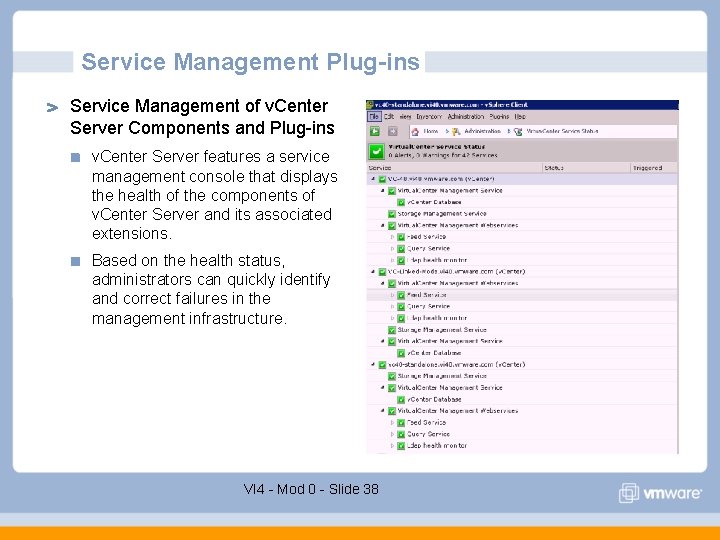Click status icon of Storage Management Service under VC-Linked-Mode
This screenshot has height=540, width=720.
pos(392,330)
